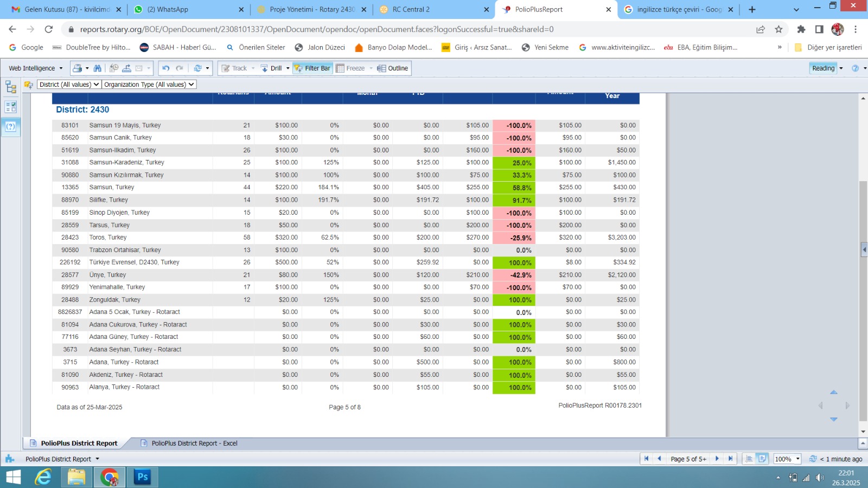Select the Samsun 19 Mayis, Turkey row
Viewport: 868px width, 488px height.
346,125
